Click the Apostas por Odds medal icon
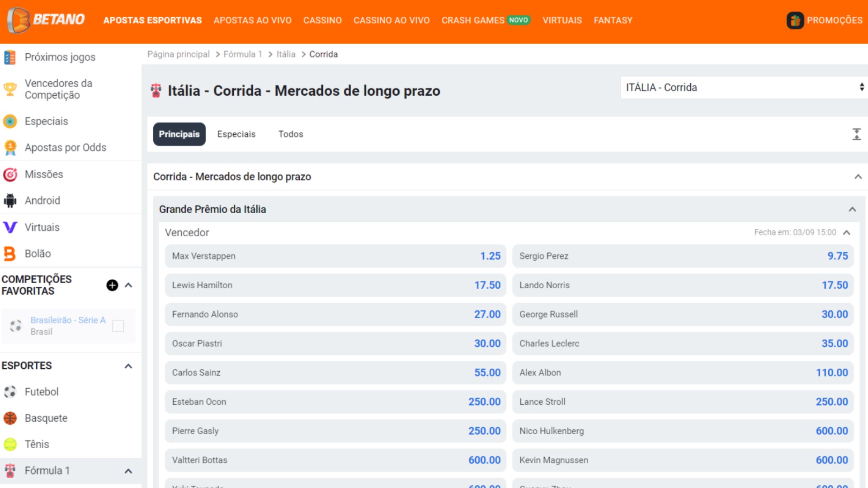The image size is (868, 488). [10, 147]
